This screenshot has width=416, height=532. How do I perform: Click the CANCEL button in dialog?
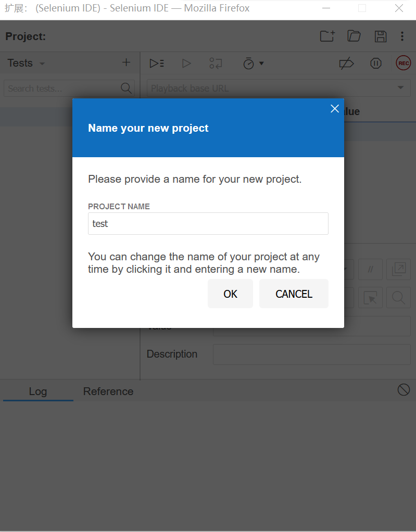pos(294,294)
